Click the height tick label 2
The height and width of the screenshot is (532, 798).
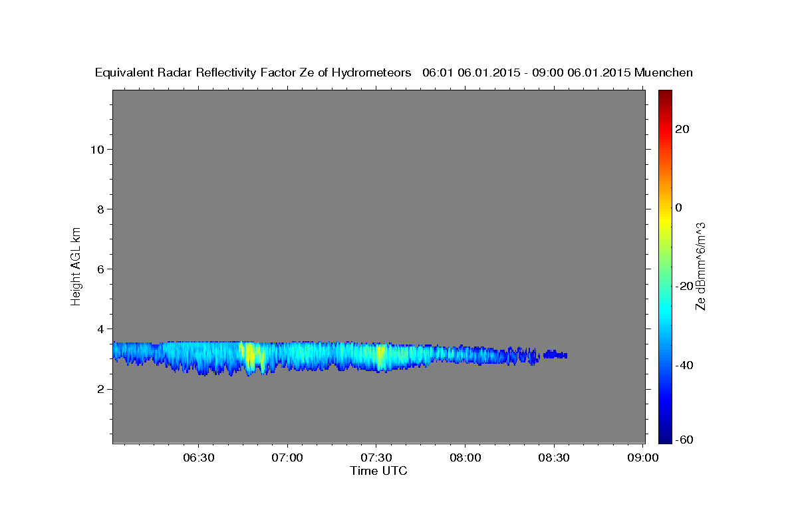[x=100, y=389]
